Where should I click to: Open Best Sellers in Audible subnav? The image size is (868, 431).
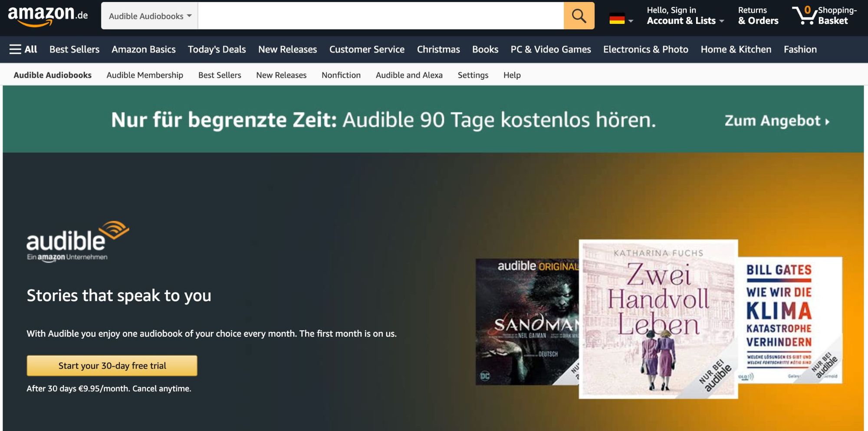[220, 75]
